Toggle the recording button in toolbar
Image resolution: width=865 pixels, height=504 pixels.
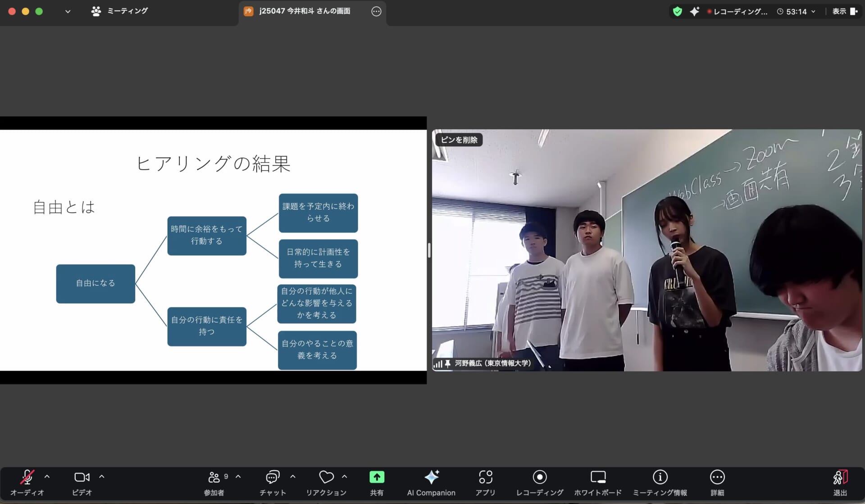pos(539,477)
